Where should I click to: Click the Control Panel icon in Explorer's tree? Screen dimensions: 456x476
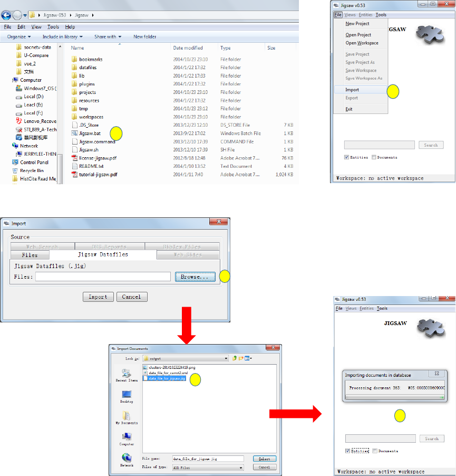(x=15, y=163)
